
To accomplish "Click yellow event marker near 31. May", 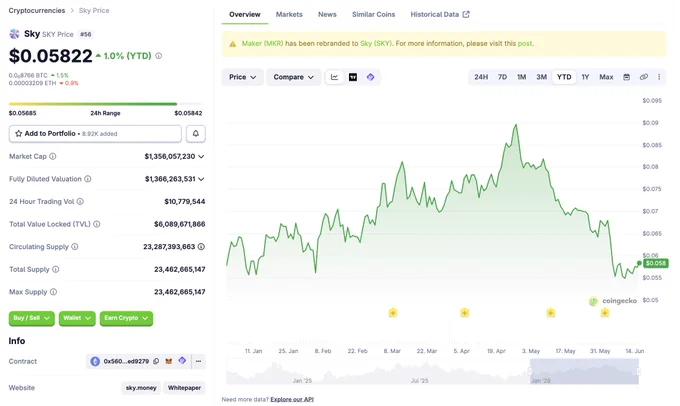I will 605,312.
